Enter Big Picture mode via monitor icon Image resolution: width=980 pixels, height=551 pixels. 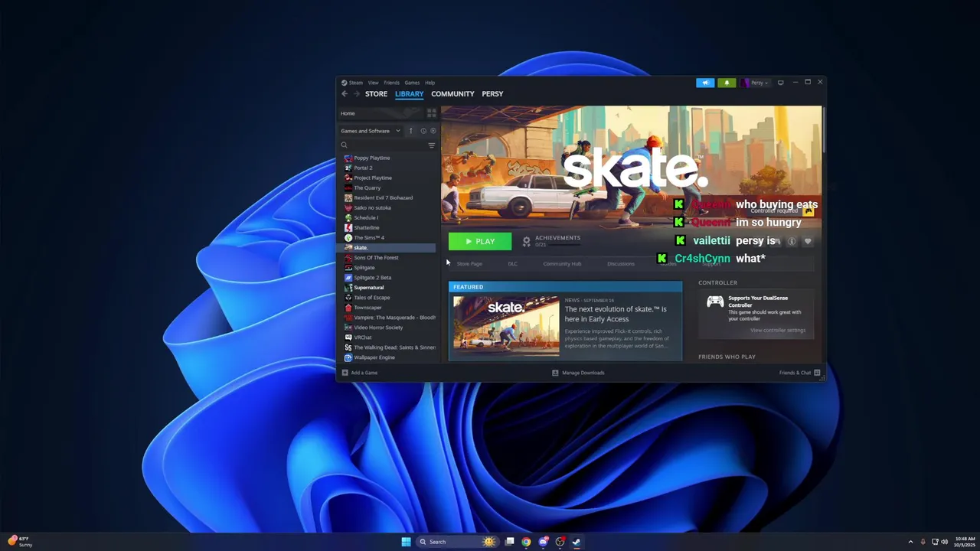click(x=780, y=83)
